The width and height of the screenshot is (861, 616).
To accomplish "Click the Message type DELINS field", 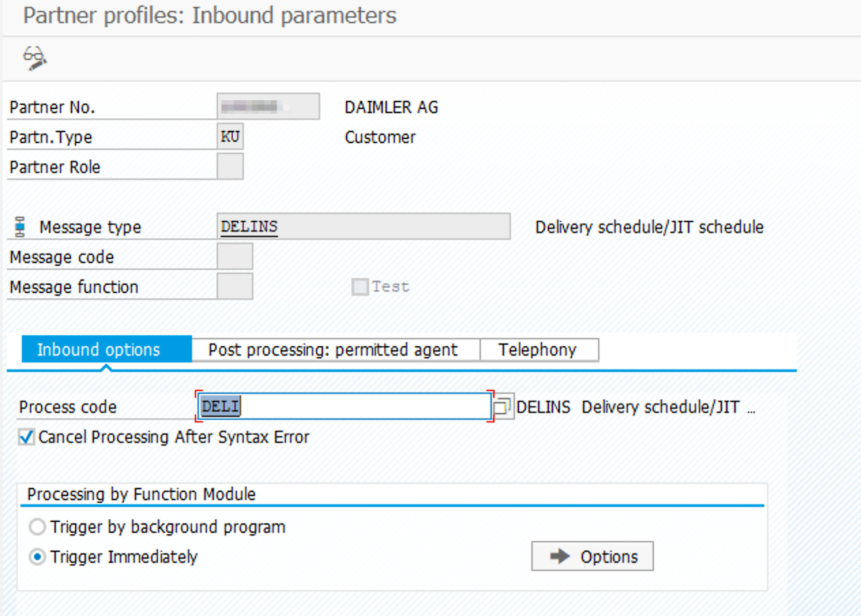I will pos(363,227).
